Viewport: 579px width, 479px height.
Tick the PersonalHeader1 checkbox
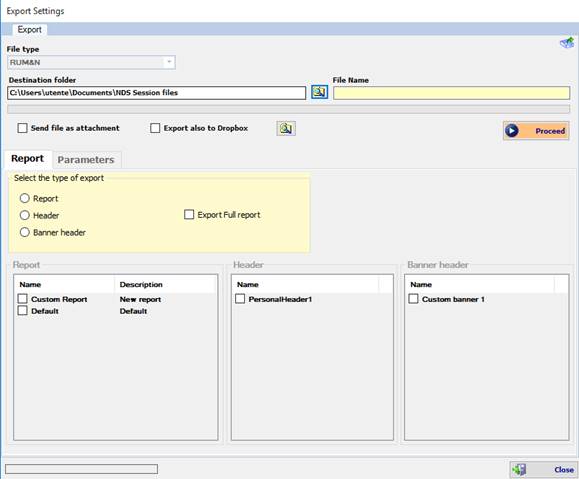tap(240, 298)
